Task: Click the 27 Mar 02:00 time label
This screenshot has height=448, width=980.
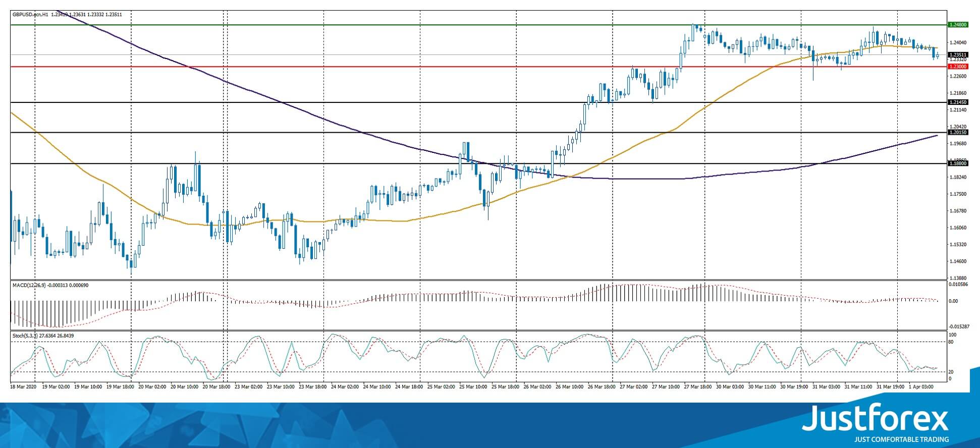Action: tap(635, 387)
